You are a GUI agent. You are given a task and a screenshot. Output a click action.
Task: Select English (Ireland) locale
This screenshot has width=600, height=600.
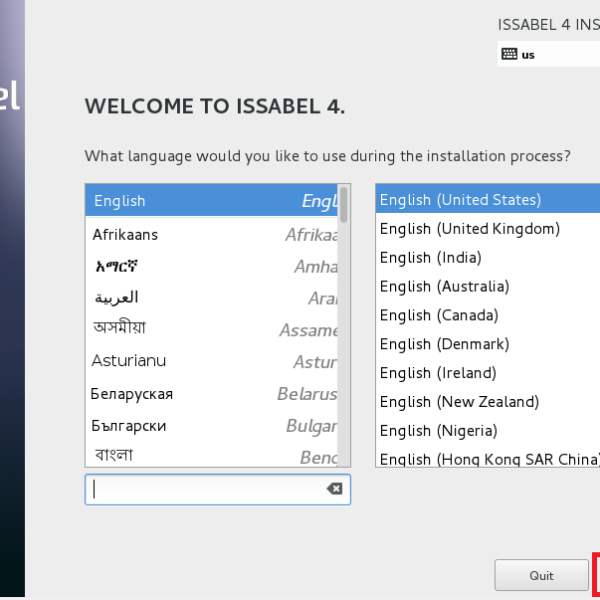pos(487,373)
